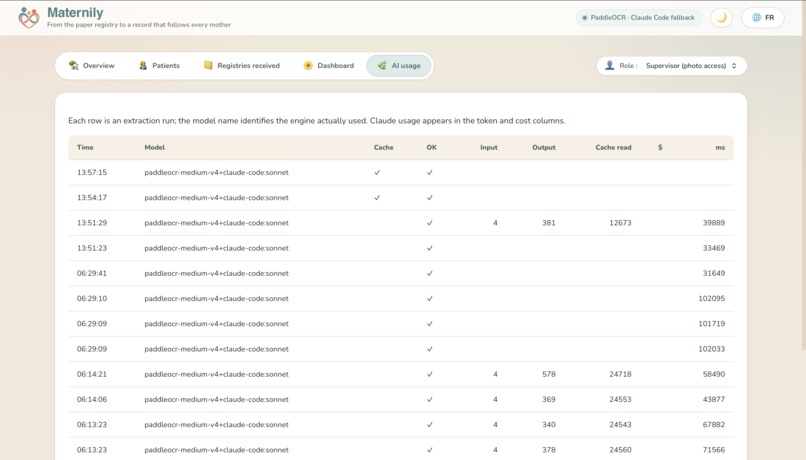Click the $ column header
The height and width of the screenshot is (460, 806).
(660, 148)
